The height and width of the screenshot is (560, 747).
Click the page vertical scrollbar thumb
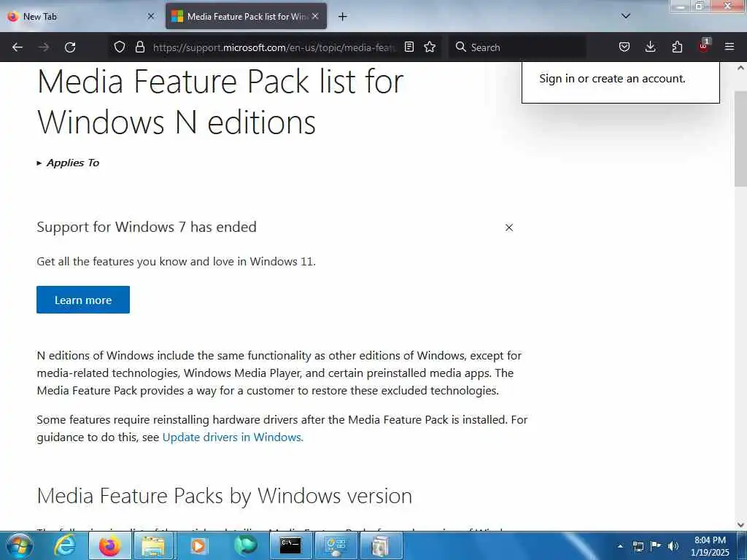pyautogui.click(x=740, y=138)
